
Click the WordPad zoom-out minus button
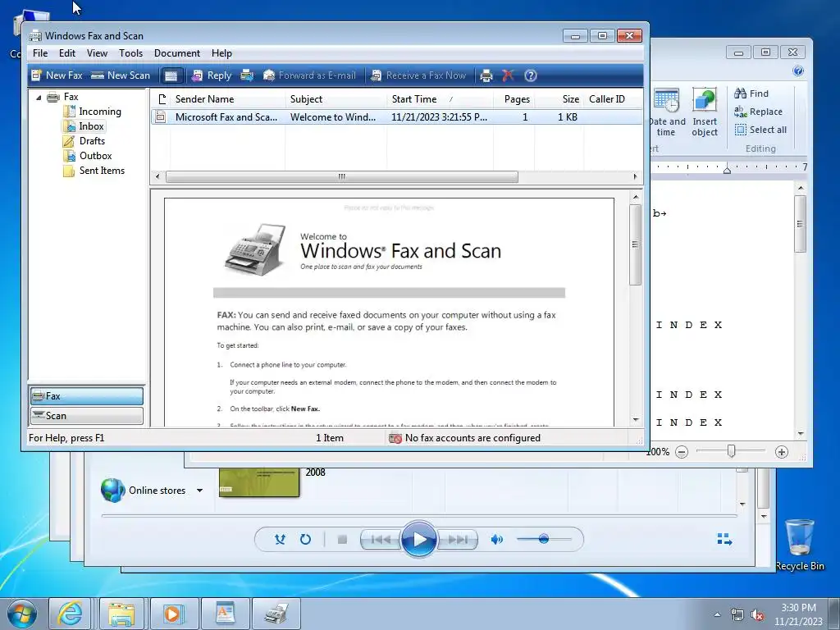682,452
